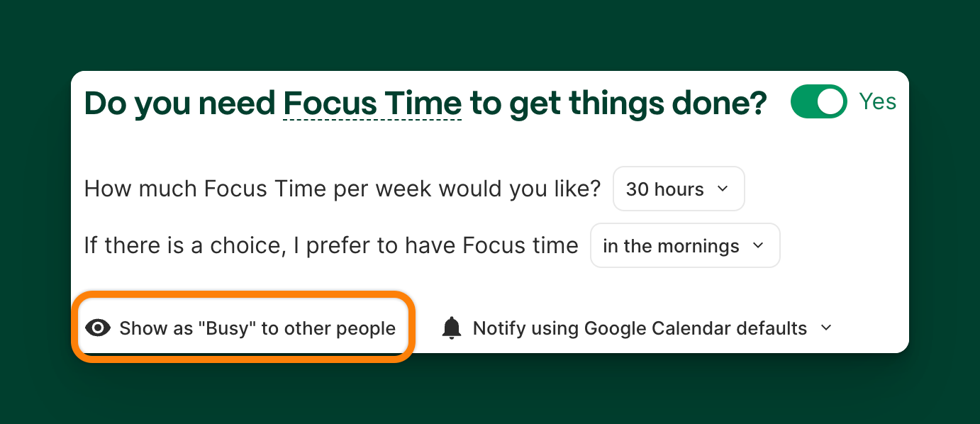The width and height of the screenshot is (980, 424).
Task: Click the chevron after "Google Calendar defaults"
Action: [825, 328]
